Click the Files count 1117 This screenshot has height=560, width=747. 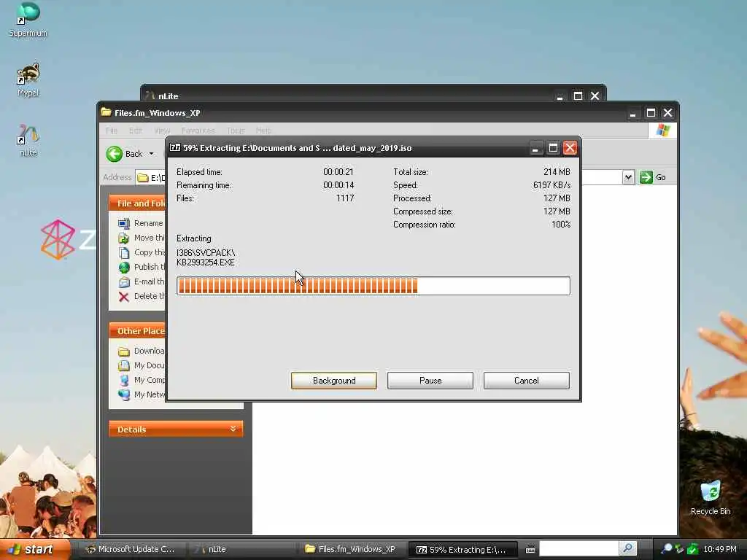pos(345,198)
